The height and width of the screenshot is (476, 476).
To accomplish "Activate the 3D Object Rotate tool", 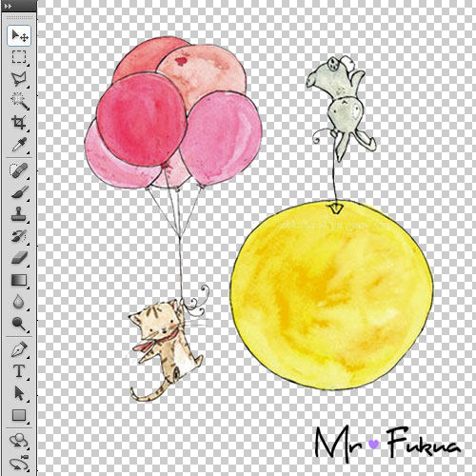I will point(19,441).
